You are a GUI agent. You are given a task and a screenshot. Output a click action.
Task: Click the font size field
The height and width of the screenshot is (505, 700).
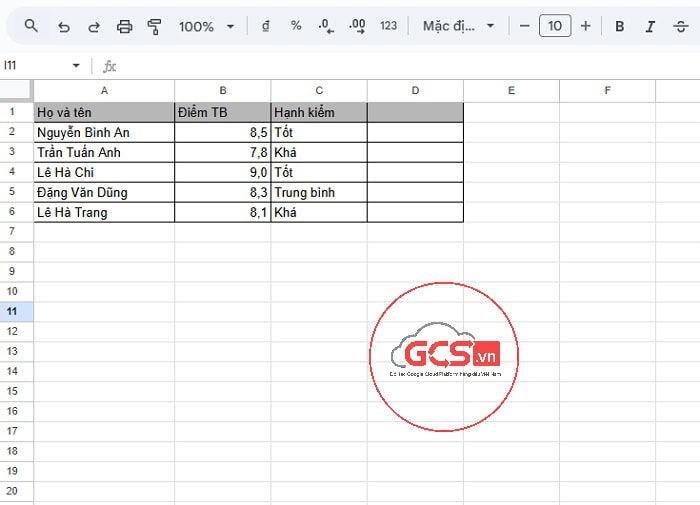coord(555,26)
